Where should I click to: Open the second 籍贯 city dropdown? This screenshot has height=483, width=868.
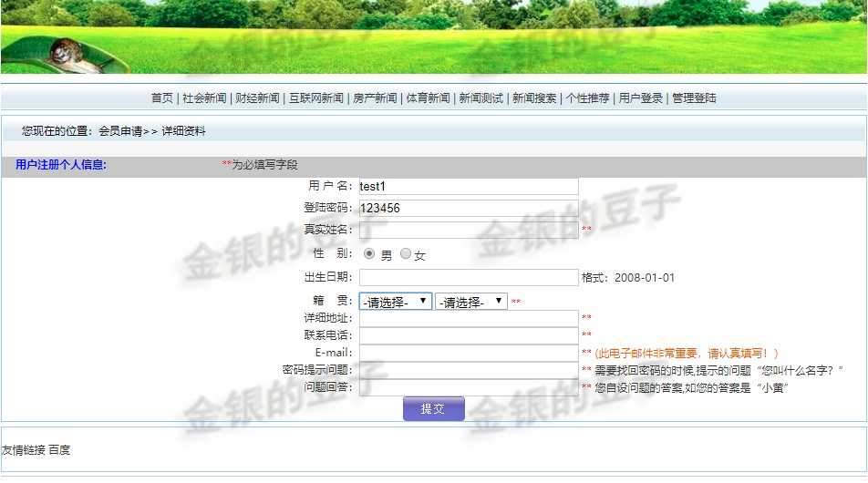click(471, 302)
